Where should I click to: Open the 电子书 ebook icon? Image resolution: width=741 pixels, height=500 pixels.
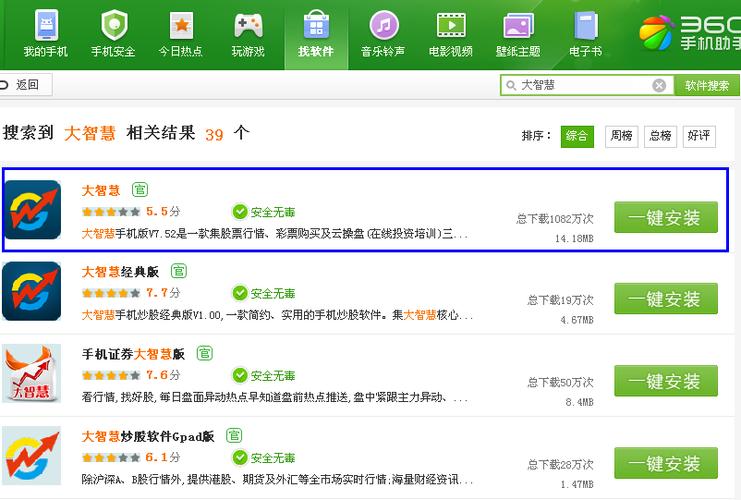click(586, 26)
